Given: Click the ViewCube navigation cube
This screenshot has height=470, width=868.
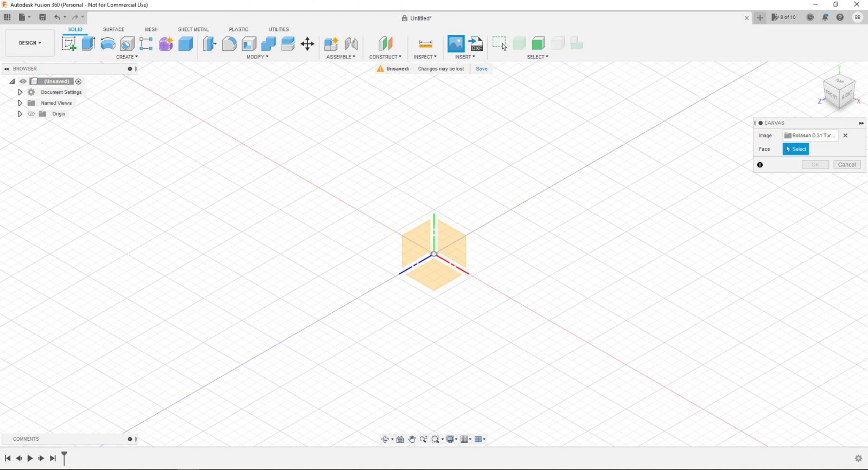Looking at the screenshot, I should pos(839,91).
